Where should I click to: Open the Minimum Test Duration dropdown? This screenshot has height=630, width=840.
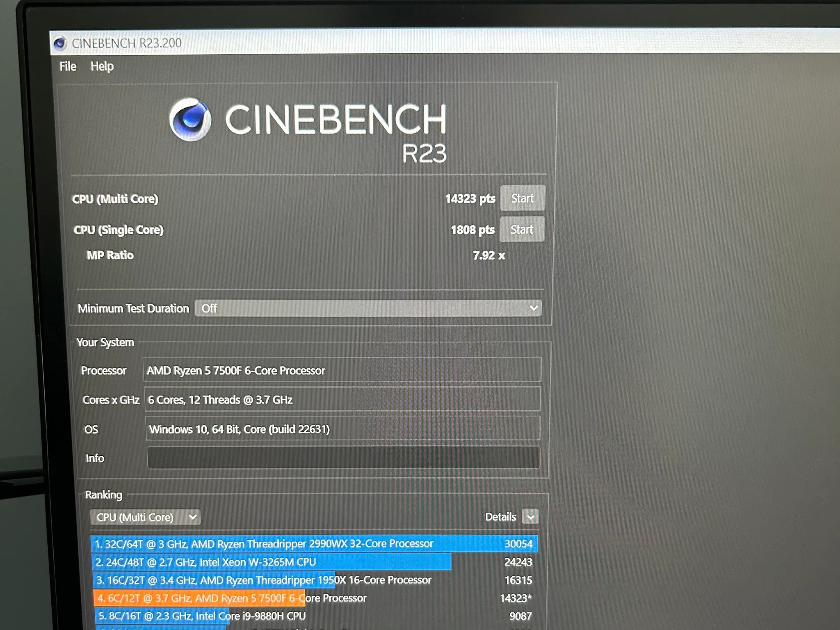(368, 308)
